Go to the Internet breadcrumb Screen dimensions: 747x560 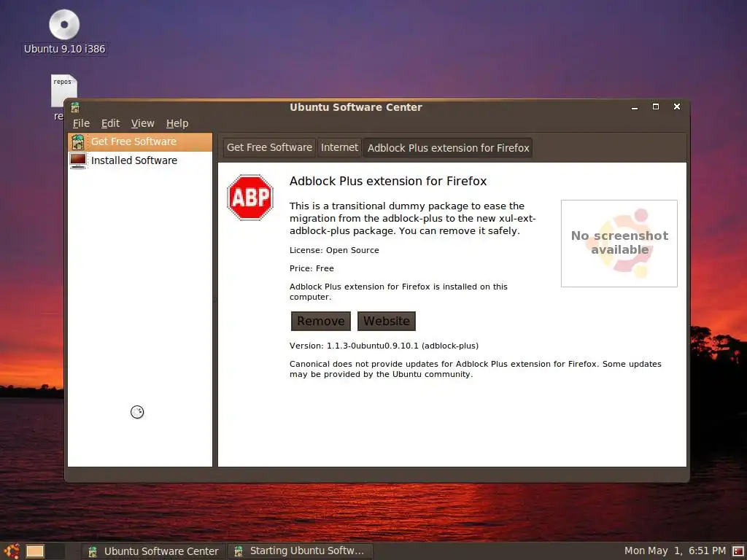tap(339, 147)
